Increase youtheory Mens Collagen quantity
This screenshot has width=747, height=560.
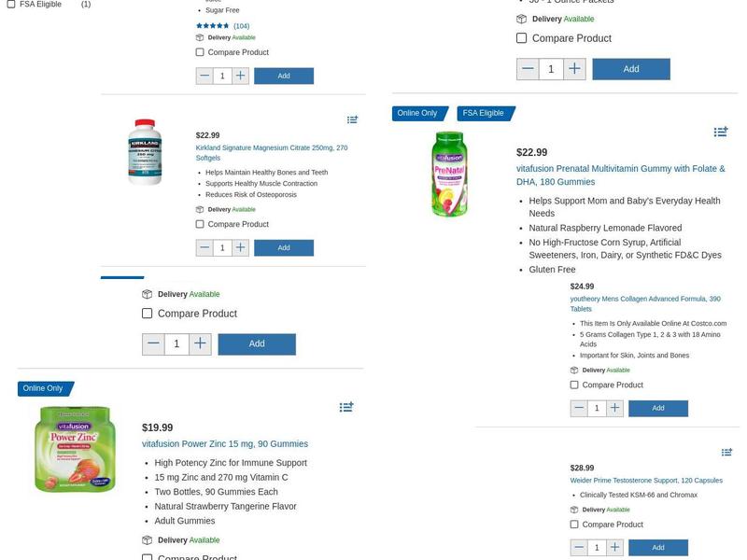click(x=614, y=408)
